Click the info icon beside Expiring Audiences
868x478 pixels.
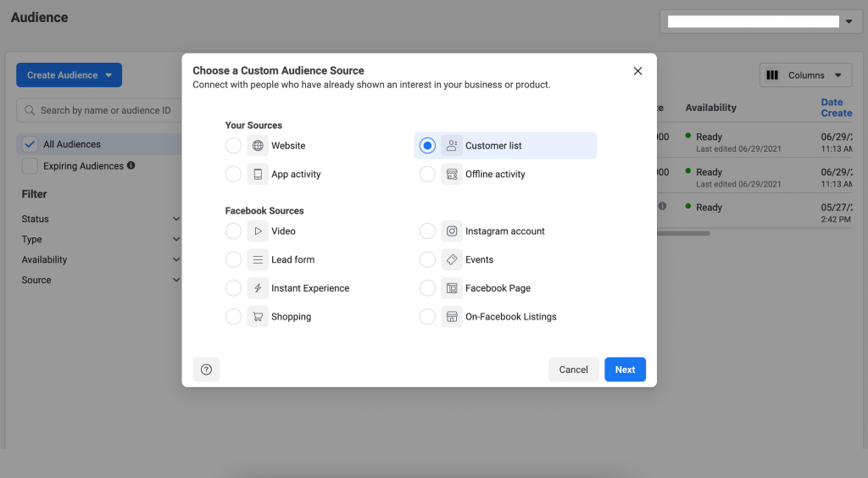point(131,165)
